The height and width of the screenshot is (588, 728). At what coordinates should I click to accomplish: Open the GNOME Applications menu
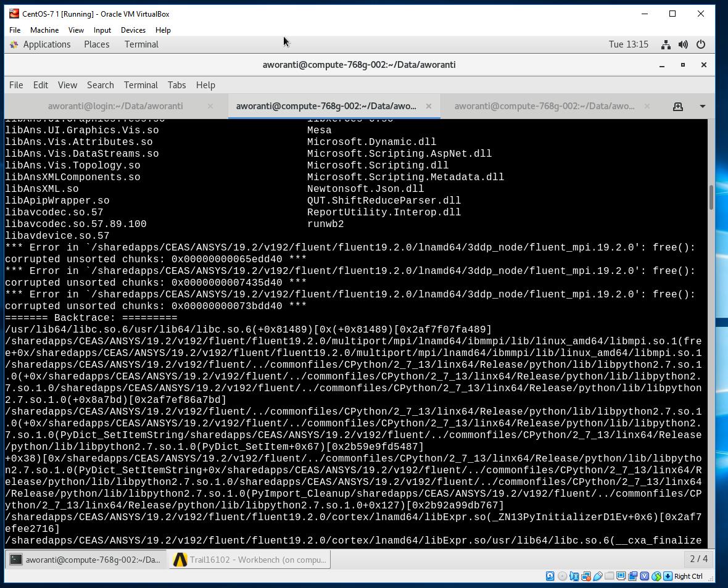click(x=40, y=44)
